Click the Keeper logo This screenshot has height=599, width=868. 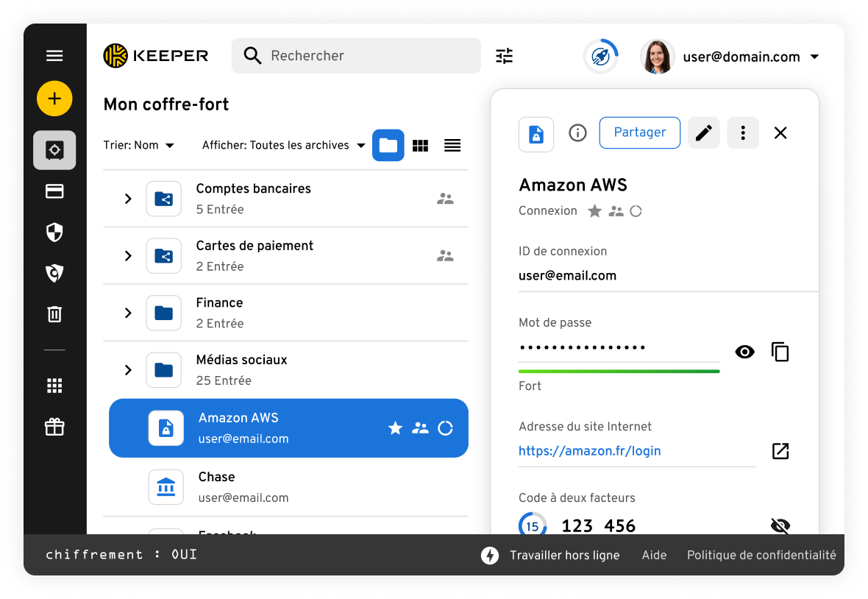(155, 55)
